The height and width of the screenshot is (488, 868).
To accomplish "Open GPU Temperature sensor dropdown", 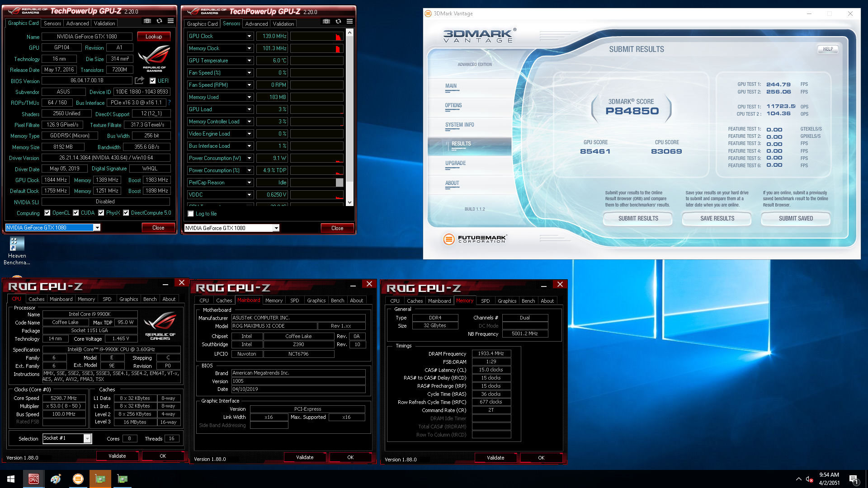I will click(x=249, y=61).
